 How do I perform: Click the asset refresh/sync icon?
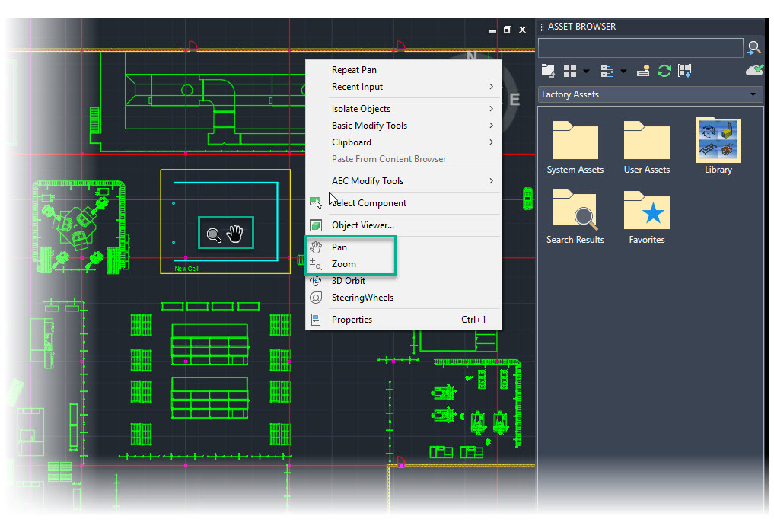tap(664, 70)
